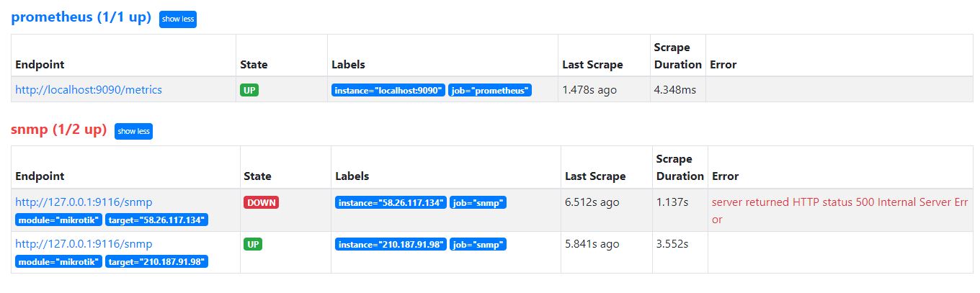
Task: Click the HTTP status 500 error message
Action: [839, 210]
